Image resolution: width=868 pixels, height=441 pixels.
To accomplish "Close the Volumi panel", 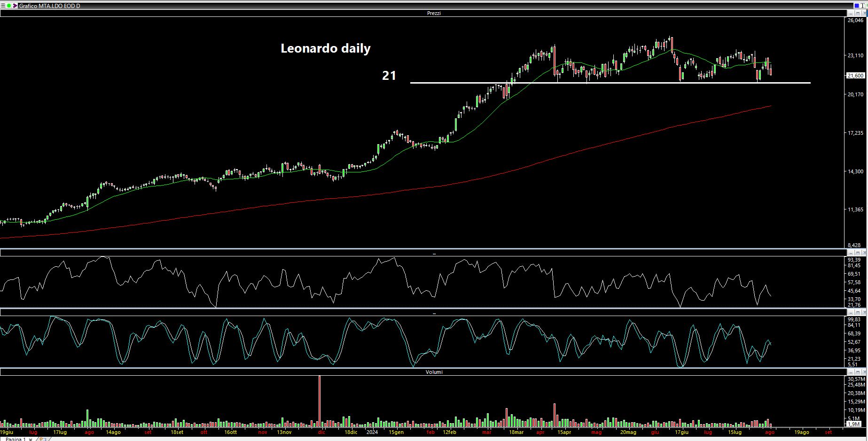I will [x=864, y=372].
